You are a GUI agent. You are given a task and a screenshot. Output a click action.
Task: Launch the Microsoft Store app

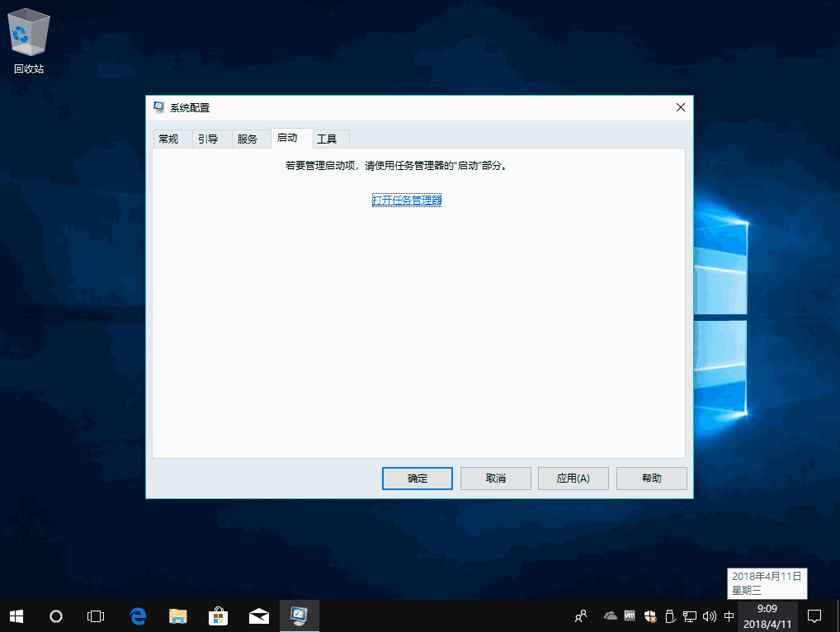[218, 615]
